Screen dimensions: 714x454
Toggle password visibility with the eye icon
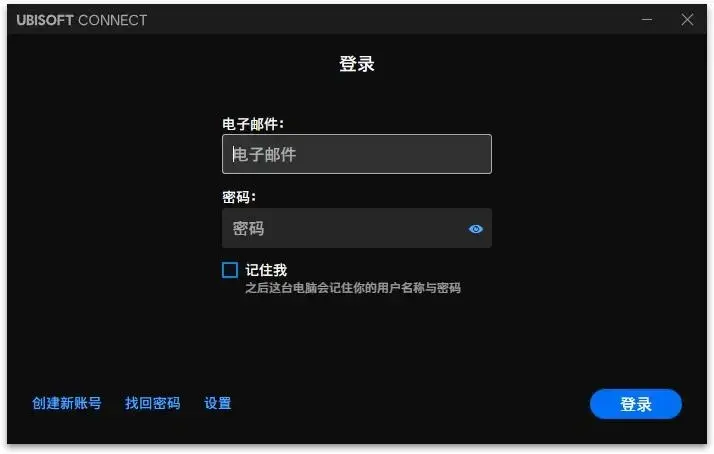pyautogui.click(x=475, y=229)
